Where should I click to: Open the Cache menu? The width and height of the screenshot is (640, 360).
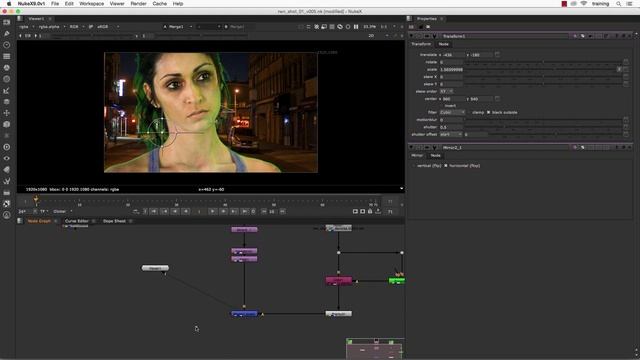point(160,4)
